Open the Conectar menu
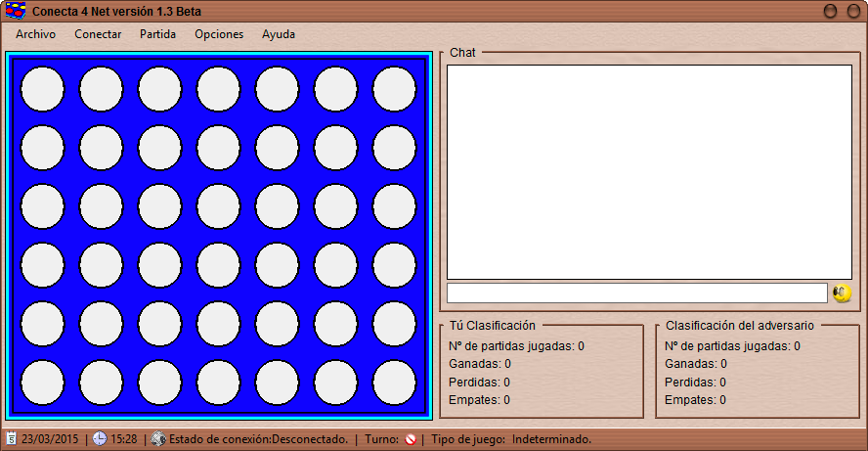The image size is (868, 451). (x=98, y=34)
